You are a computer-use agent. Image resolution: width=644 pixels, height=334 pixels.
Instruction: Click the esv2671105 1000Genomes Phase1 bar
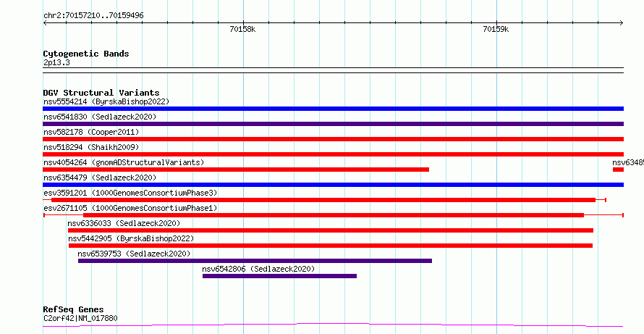[333, 215]
